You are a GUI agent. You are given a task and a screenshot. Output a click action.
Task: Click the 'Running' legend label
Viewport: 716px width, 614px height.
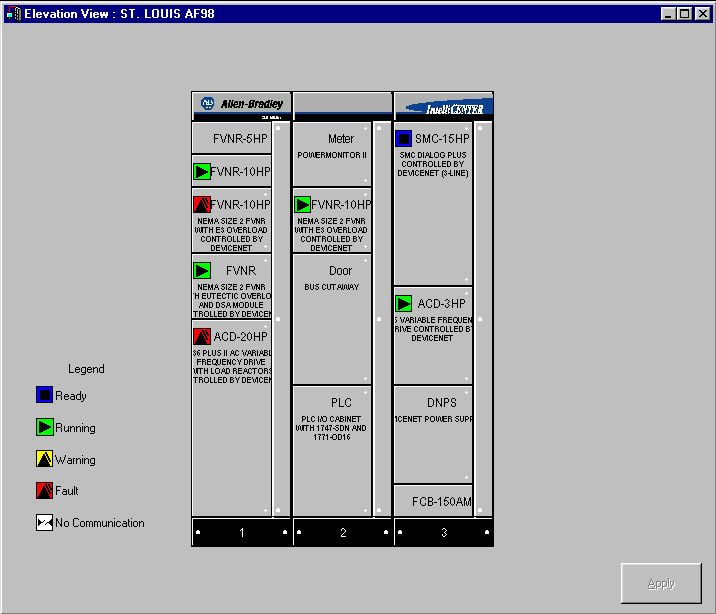(75, 428)
